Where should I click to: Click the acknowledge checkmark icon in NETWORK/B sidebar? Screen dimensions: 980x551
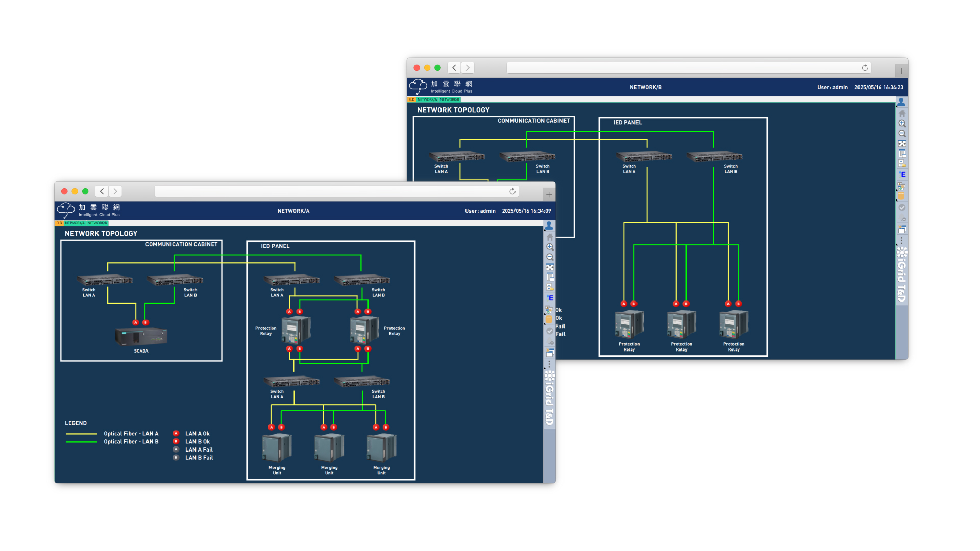[902, 207]
